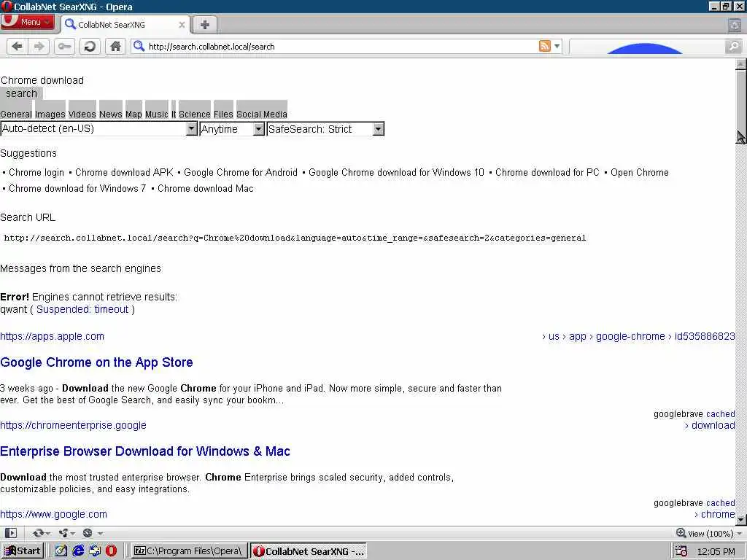Click Google Chrome download for Windows 10 suggestion
This screenshot has width=747, height=560.
pos(396,172)
